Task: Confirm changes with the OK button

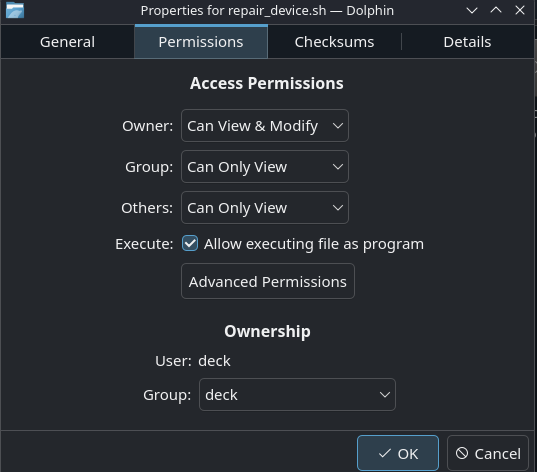Action: point(398,453)
